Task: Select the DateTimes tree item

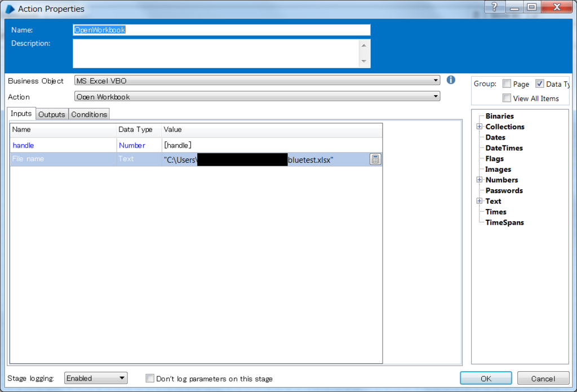Action: (504, 148)
